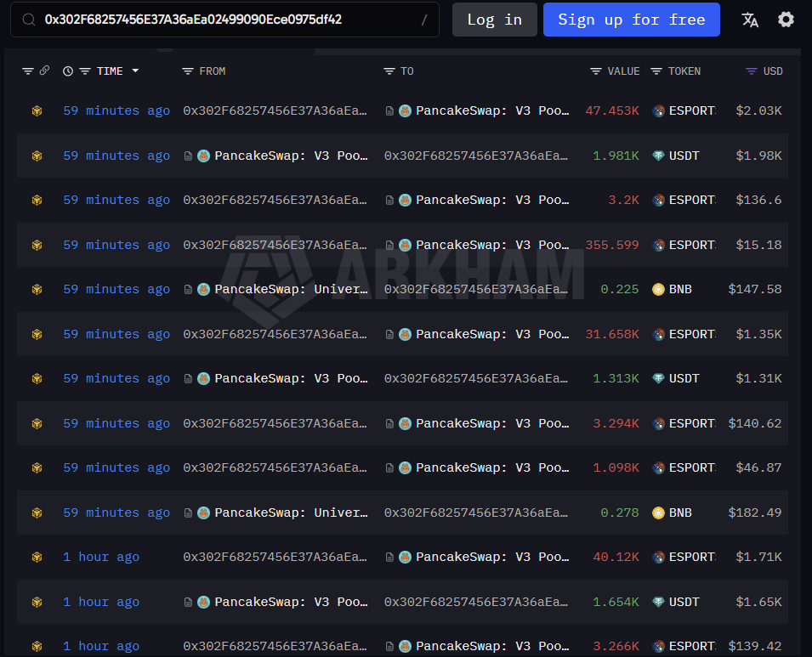812x657 pixels.
Task: Open sender address on $136.6 row
Action: pyautogui.click(x=275, y=200)
